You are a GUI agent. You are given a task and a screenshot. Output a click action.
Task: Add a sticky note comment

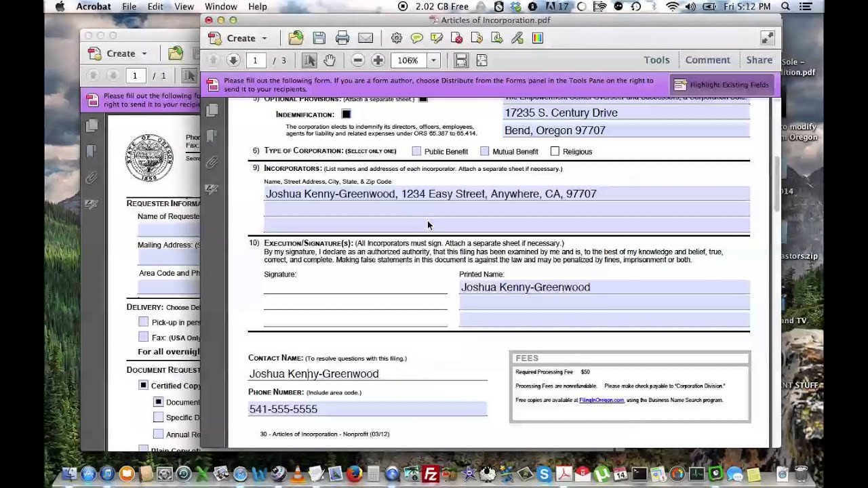point(417,38)
